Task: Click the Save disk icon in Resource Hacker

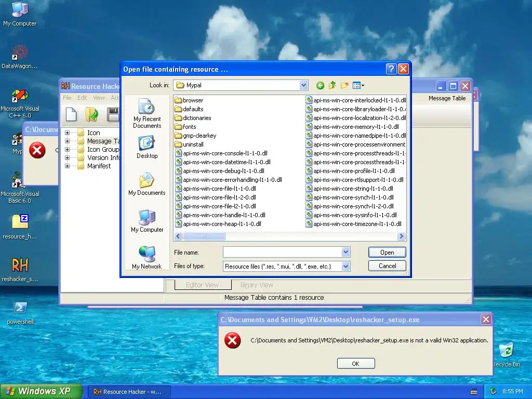Action: point(113,114)
